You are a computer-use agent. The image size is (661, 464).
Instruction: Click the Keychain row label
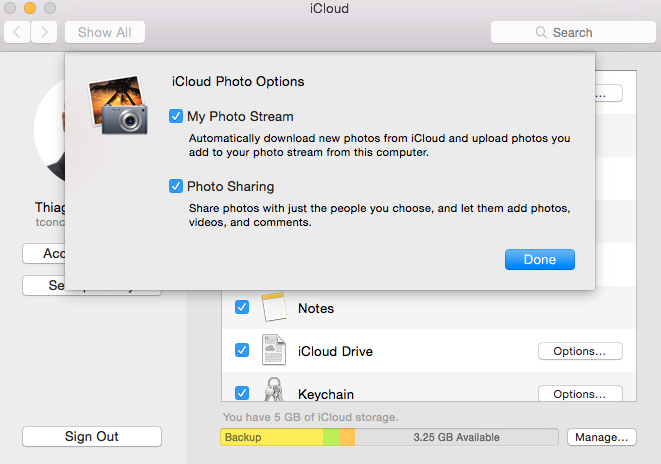[x=326, y=394]
